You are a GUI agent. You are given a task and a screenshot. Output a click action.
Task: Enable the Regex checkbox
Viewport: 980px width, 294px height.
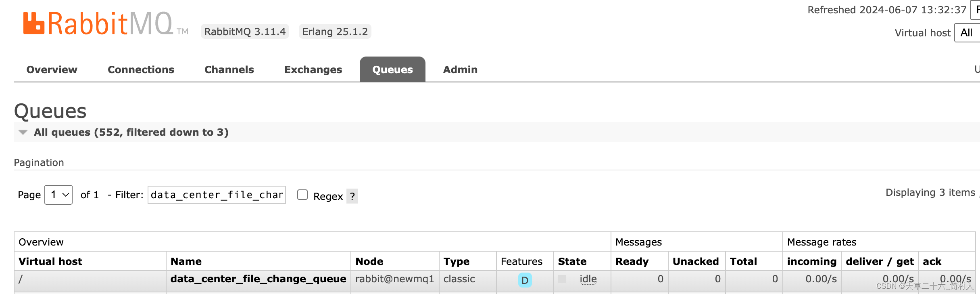pyautogui.click(x=302, y=195)
